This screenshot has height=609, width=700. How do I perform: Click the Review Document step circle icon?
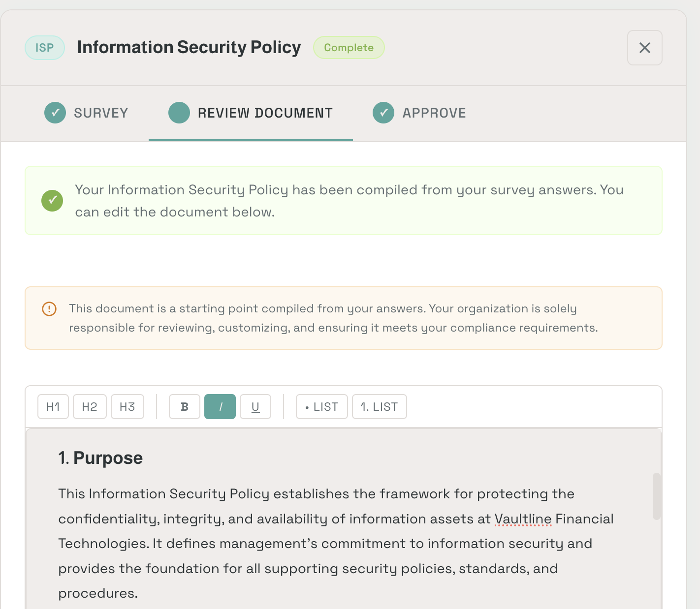179,113
